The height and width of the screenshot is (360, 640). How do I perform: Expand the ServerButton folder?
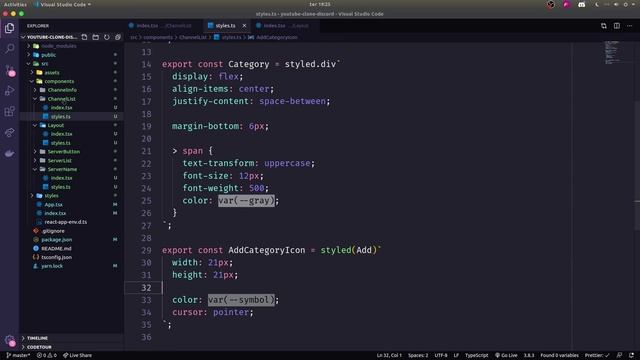point(71,151)
